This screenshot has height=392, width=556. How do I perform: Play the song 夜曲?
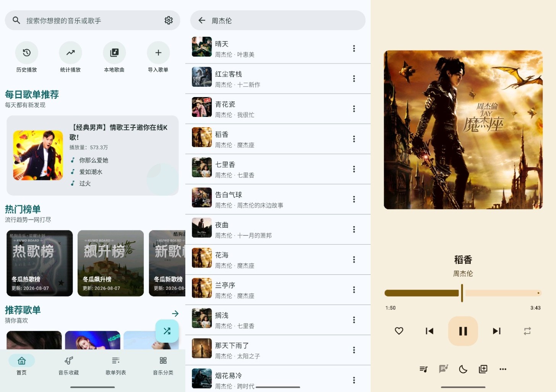[278, 230]
